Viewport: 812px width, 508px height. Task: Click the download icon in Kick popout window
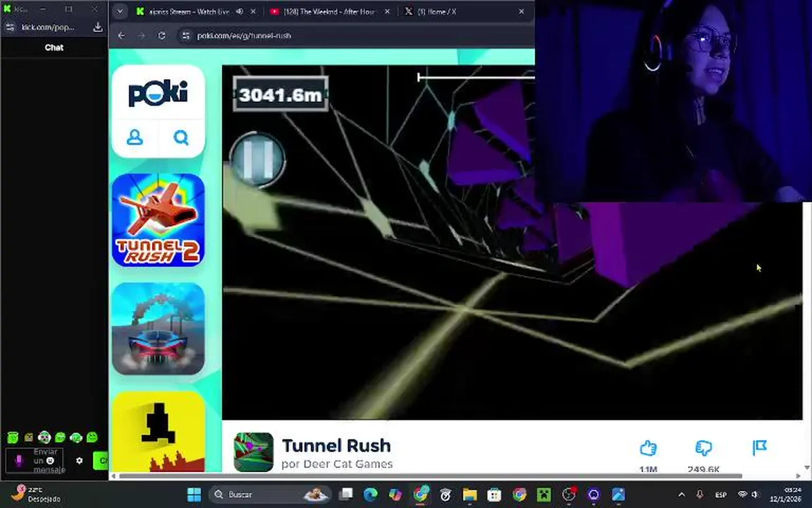pyautogui.click(x=98, y=28)
